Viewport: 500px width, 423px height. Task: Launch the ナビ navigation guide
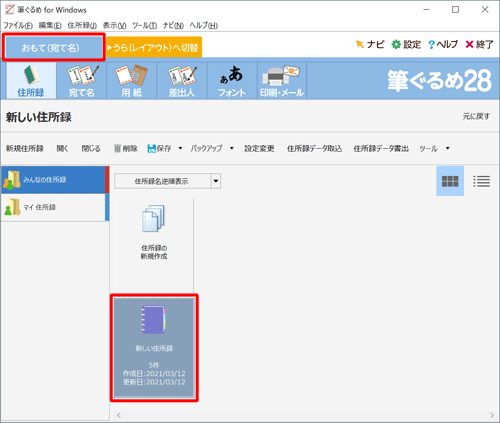coord(370,44)
